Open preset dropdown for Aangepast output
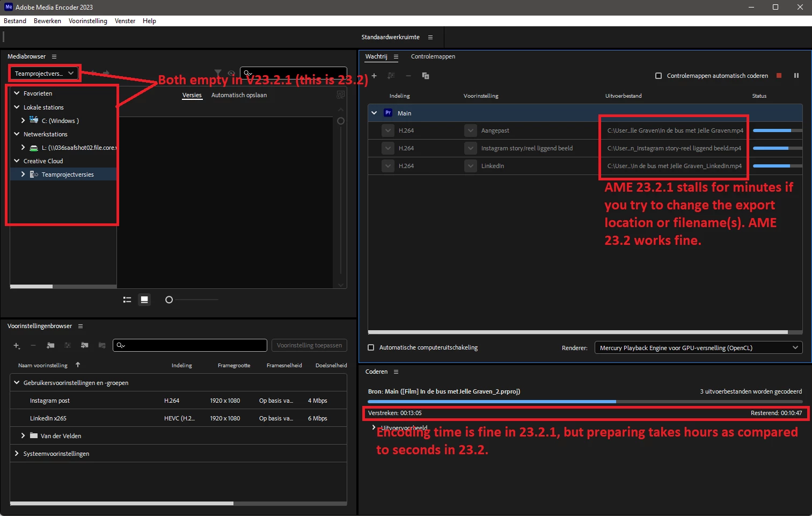This screenshot has height=516, width=812. [x=471, y=130]
